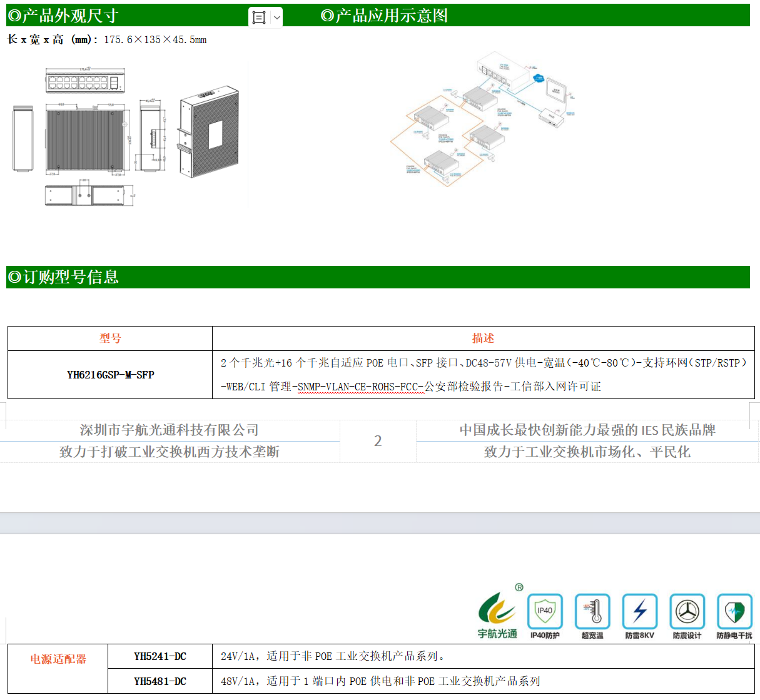This screenshot has height=700, width=760.
Task: Click the 订购型号信息 section heading
Action: (x=63, y=277)
